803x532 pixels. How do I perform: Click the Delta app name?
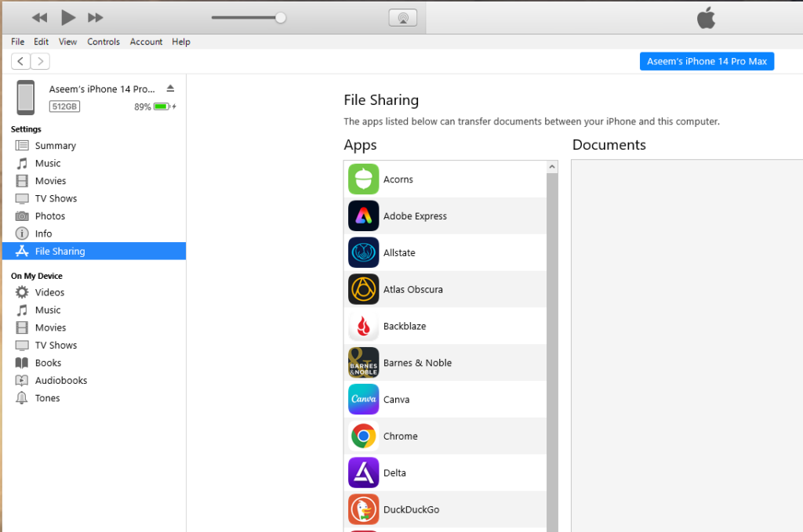tap(394, 473)
